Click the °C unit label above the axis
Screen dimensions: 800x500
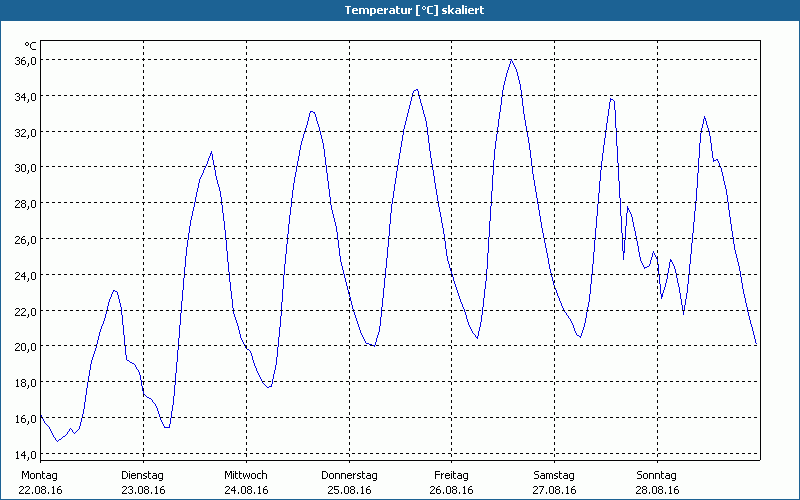coord(31,45)
